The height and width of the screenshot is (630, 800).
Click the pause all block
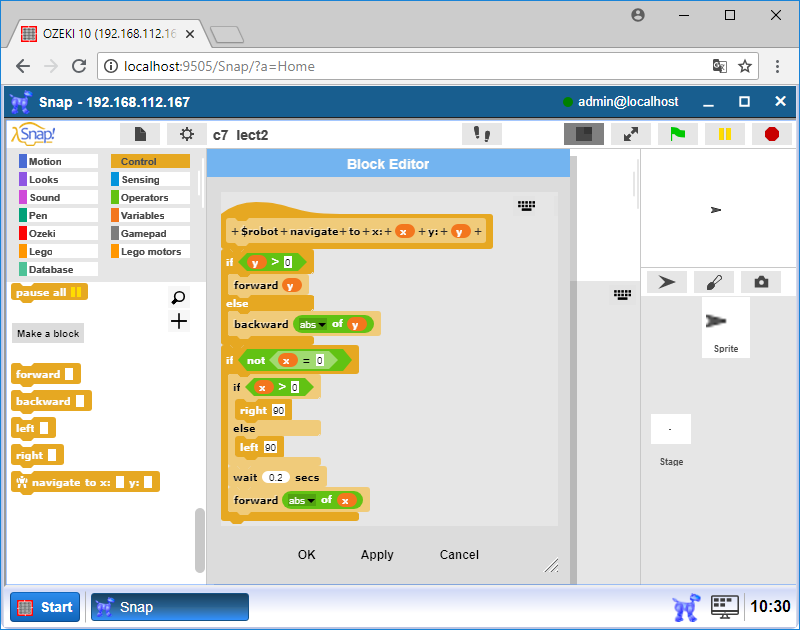tap(49, 293)
